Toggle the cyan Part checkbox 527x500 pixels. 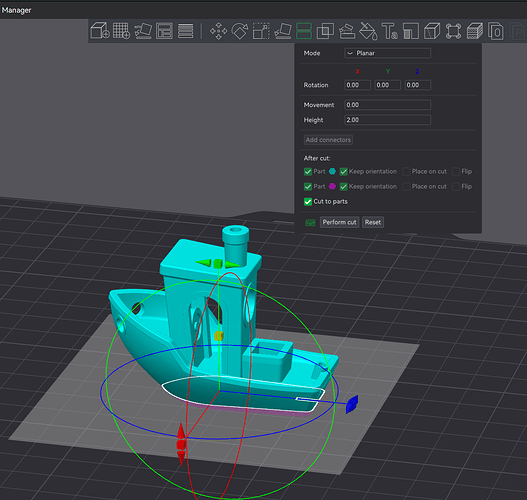click(308, 172)
